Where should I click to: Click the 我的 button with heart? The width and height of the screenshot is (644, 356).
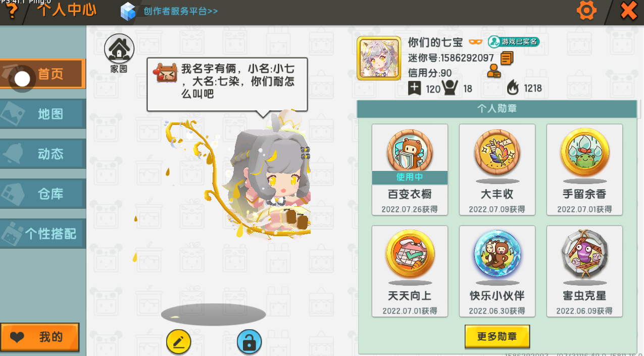click(x=40, y=337)
